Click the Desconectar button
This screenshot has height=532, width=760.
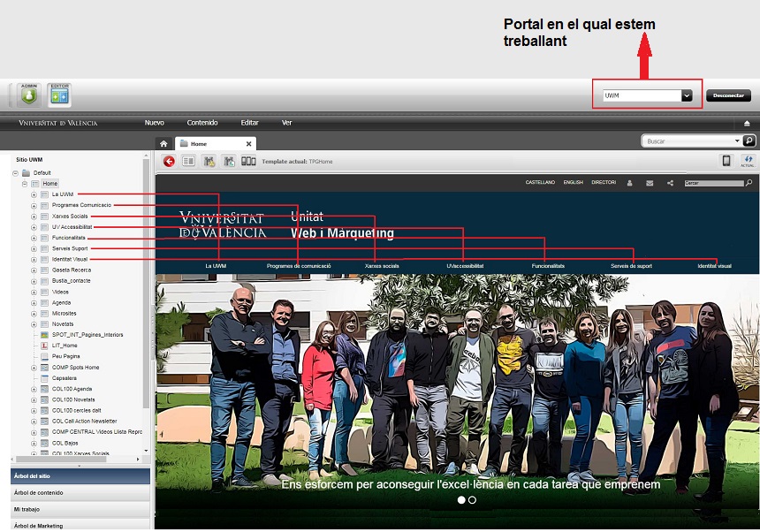tap(728, 95)
